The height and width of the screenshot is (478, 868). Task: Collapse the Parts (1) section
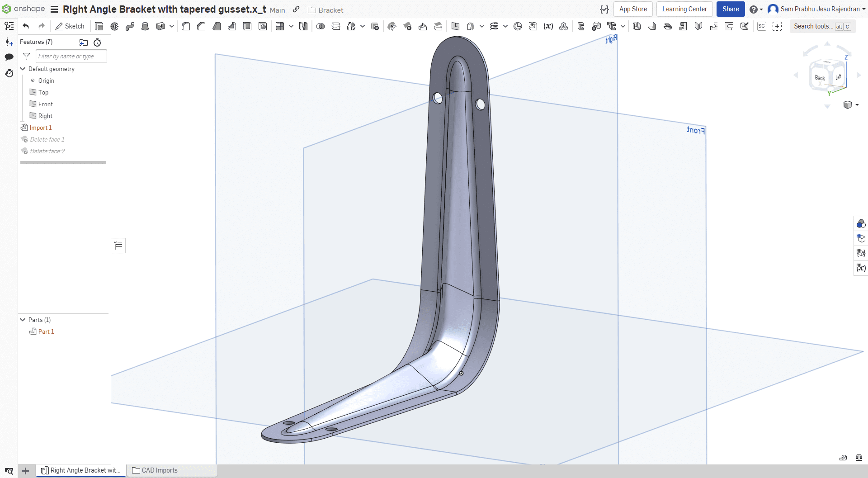point(23,320)
